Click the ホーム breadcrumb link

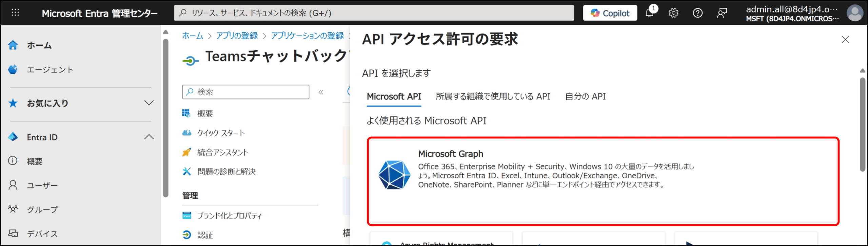pyautogui.click(x=192, y=36)
